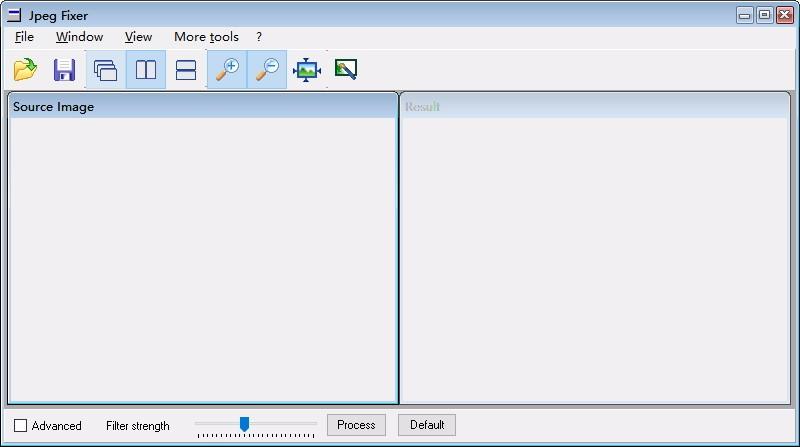Activate the Source Image panel header
Image resolution: width=800 pixels, height=447 pixels.
point(203,106)
